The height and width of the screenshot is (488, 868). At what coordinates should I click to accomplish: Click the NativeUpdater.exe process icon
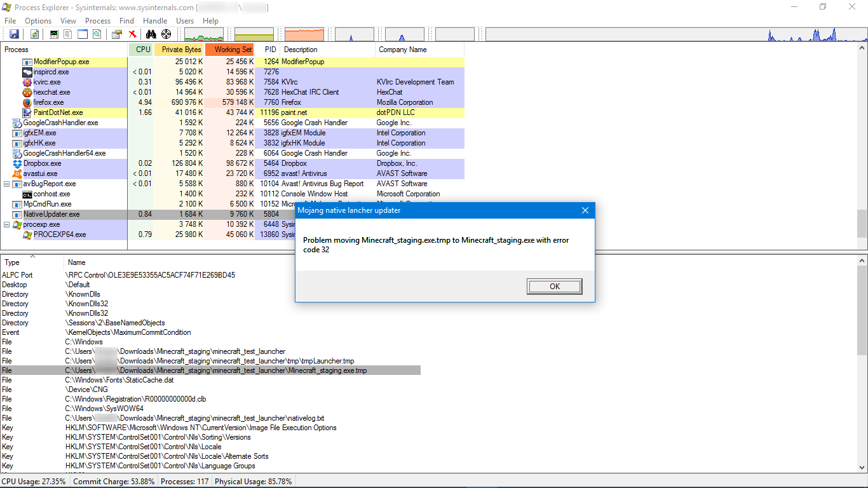17,214
